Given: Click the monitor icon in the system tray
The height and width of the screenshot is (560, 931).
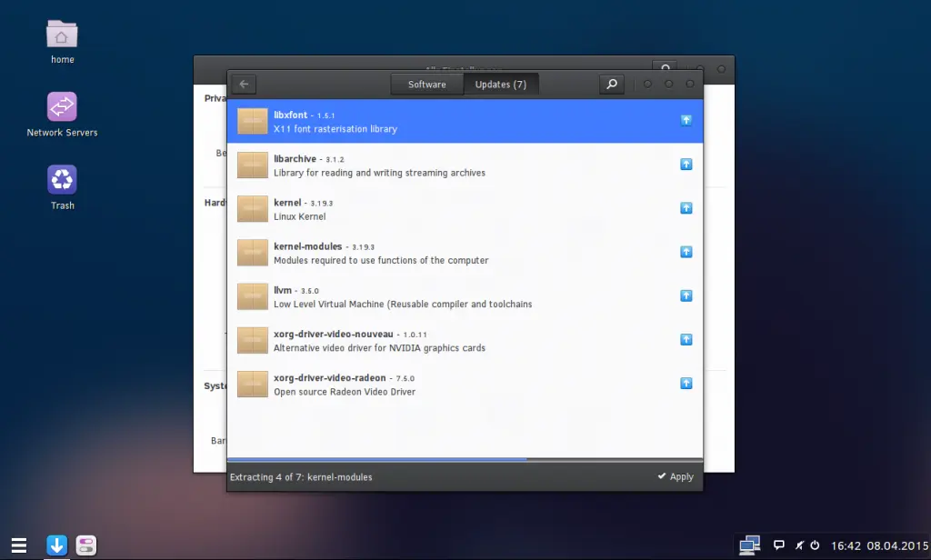Looking at the screenshot, I should point(748,545).
